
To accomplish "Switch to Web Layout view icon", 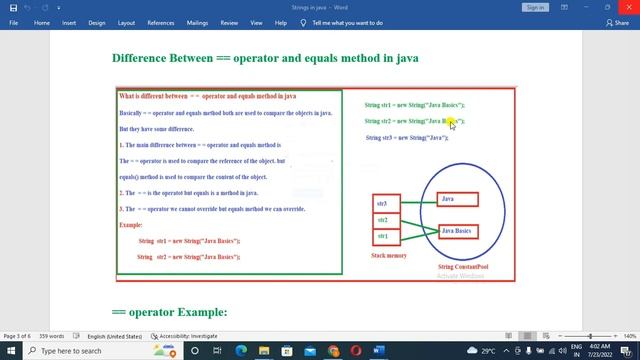I will (x=546, y=336).
